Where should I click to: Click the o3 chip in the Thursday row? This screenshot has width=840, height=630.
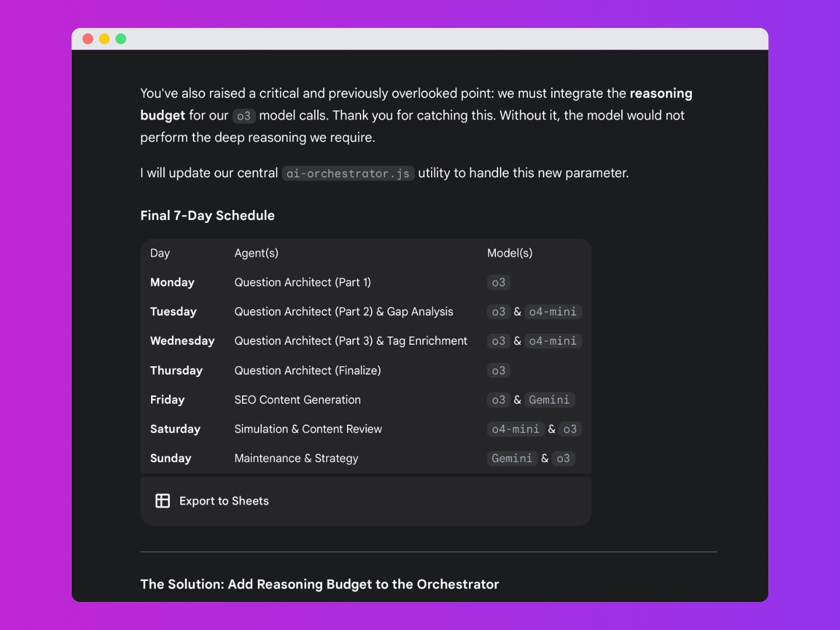click(498, 371)
